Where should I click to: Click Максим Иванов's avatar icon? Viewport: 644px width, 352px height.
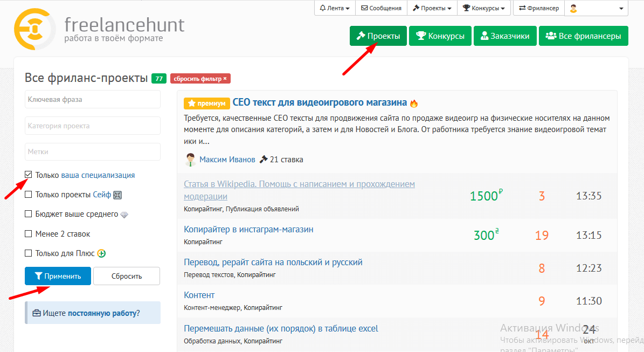[x=190, y=160]
